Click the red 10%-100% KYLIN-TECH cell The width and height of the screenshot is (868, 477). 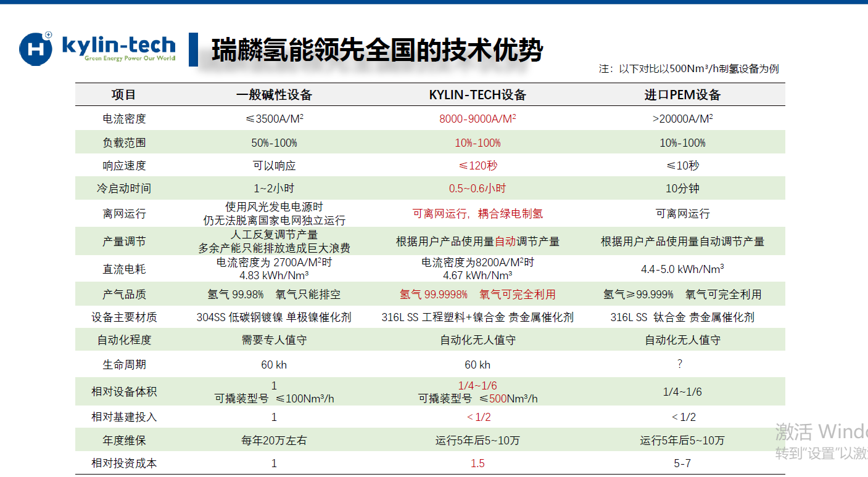click(x=477, y=142)
